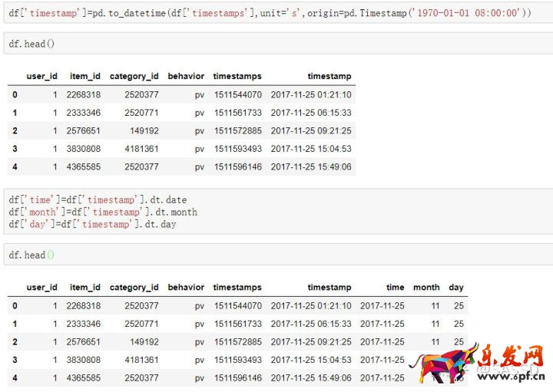The width and height of the screenshot is (553, 392).
Task: Click the code line assigning df['month']
Action: click(103, 212)
